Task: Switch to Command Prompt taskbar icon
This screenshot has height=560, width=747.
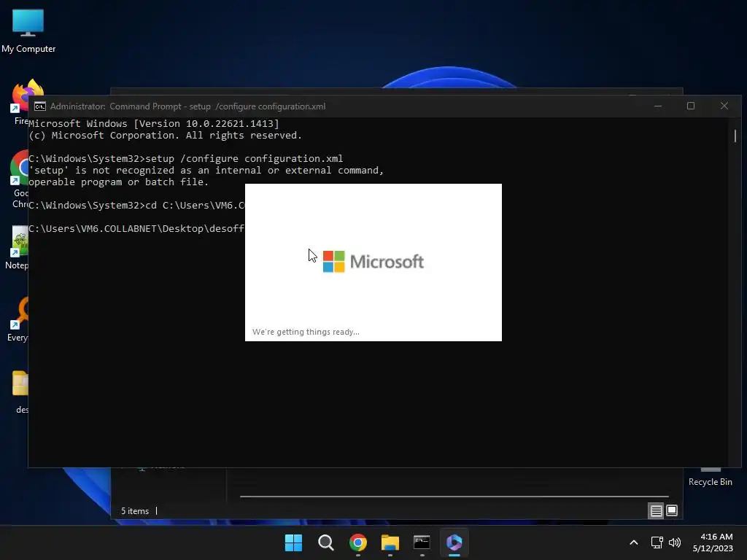Action: (x=422, y=542)
